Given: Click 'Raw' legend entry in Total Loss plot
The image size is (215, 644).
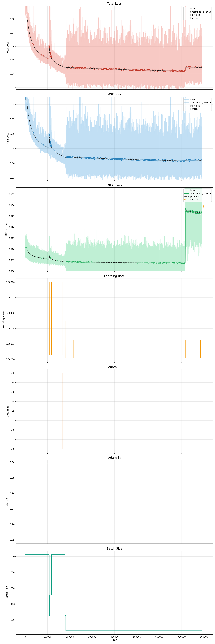Looking at the screenshot, I should 192,9.
